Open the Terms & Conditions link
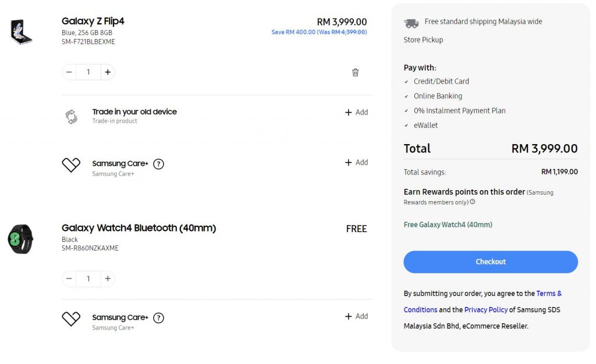The image size is (596, 364). pos(549,294)
